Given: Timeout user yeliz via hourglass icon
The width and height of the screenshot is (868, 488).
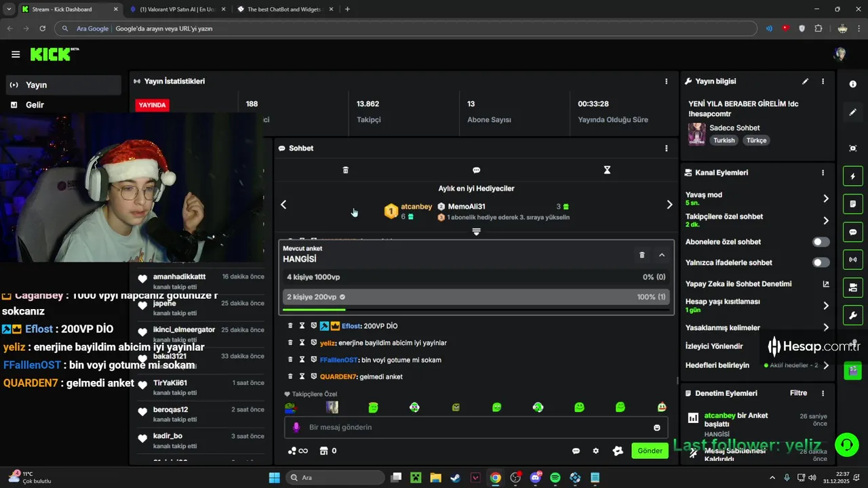Looking at the screenshot, I should (302, 343).
